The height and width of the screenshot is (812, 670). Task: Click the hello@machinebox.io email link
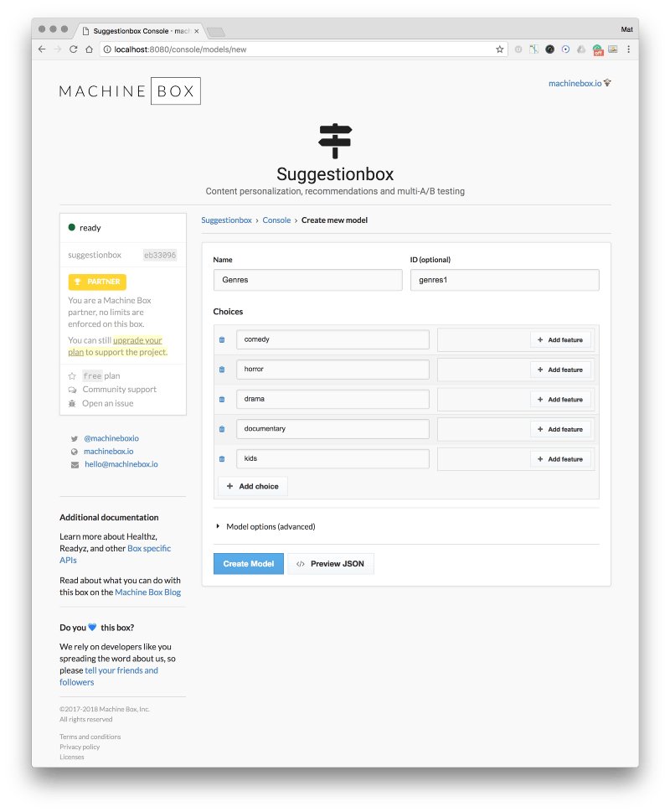coord(121,464)
